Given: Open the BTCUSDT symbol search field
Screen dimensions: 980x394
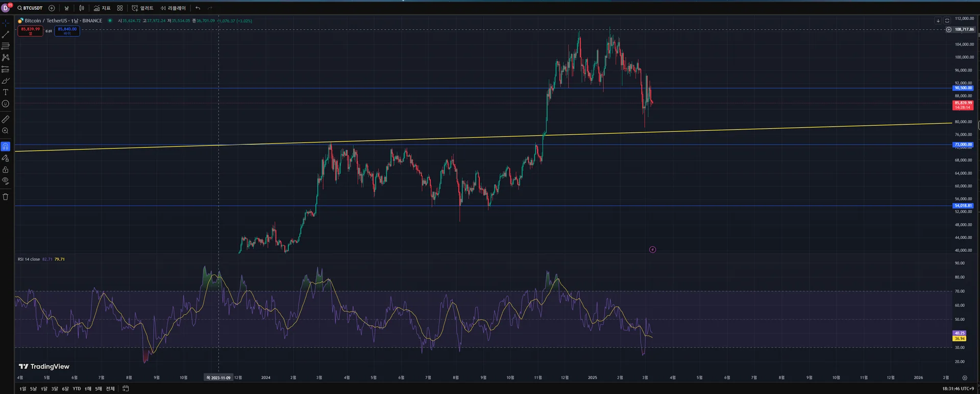Looking at the screenshot, I should pos(31,8).
